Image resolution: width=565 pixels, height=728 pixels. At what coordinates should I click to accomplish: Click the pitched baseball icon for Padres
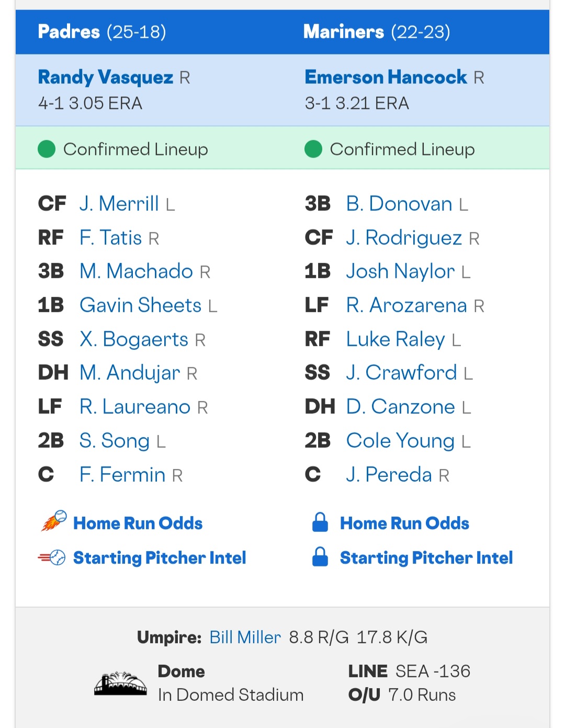52,558
